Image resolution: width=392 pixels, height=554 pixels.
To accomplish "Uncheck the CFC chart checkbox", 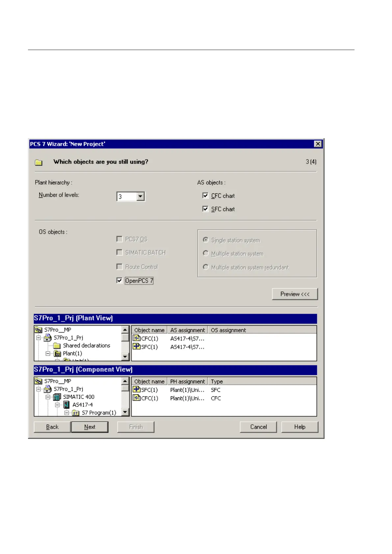I will pos(205,195).
